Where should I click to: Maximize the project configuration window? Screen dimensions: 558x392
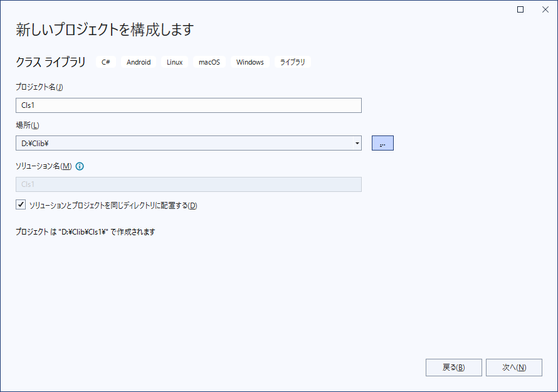(x=520, y=9)
